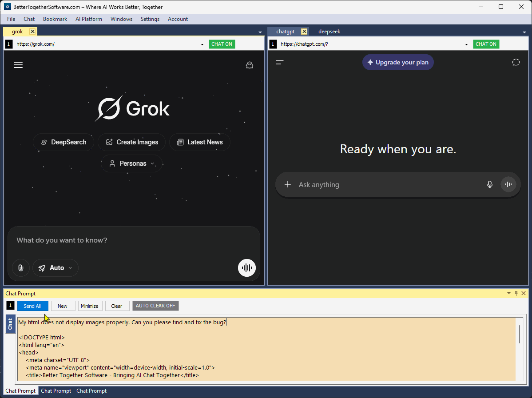Screen dimensions: 532x398
Task: Click the chat prompt vertical scrollbar thumb
Action: (x=520, y=334)
